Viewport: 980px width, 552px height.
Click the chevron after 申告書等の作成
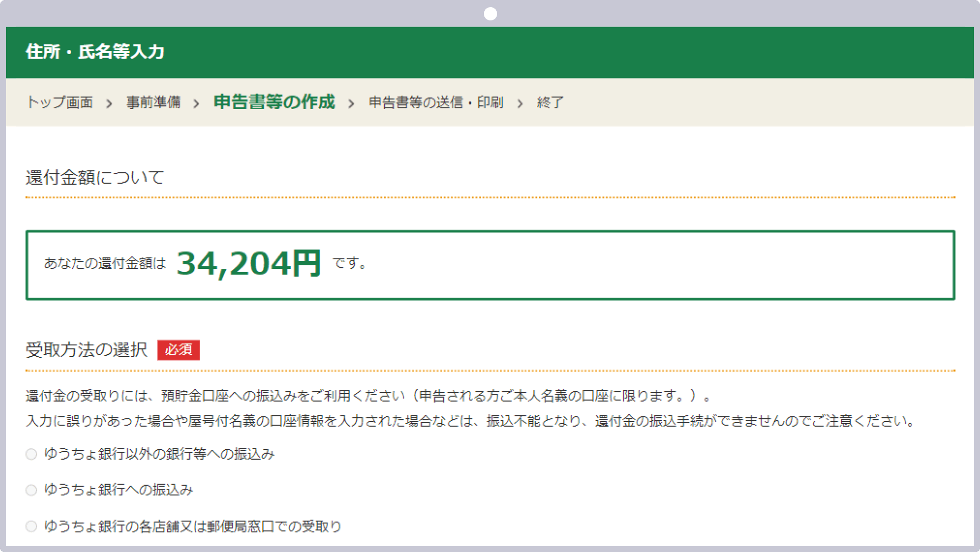351,104
